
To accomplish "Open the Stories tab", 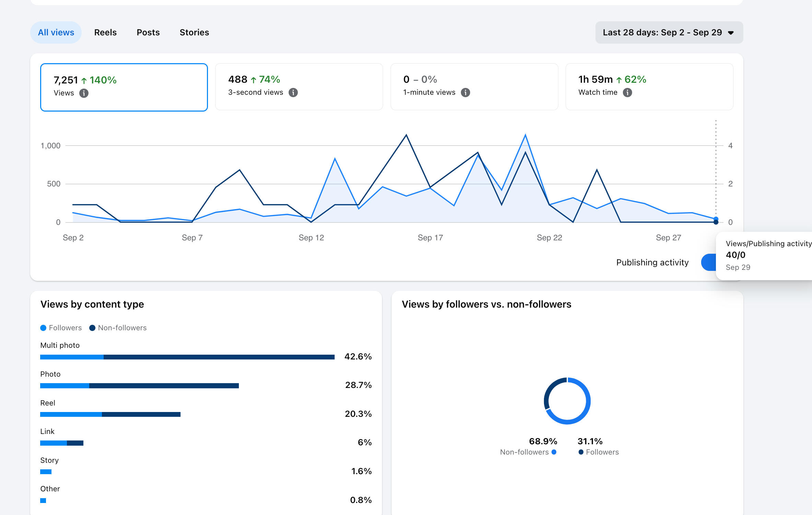I will coord(194,32).
